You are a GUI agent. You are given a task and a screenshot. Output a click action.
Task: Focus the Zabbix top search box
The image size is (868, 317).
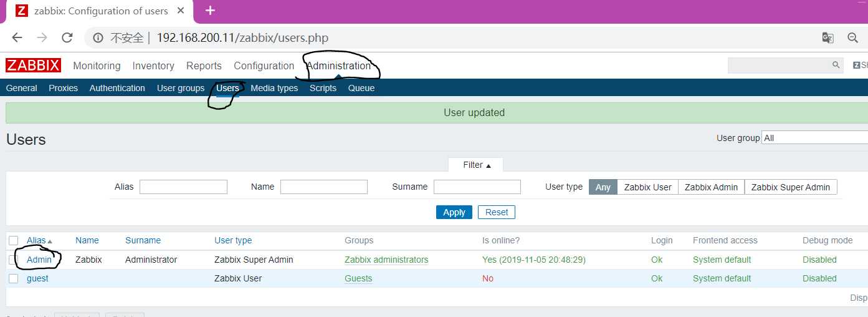point(780,65)
